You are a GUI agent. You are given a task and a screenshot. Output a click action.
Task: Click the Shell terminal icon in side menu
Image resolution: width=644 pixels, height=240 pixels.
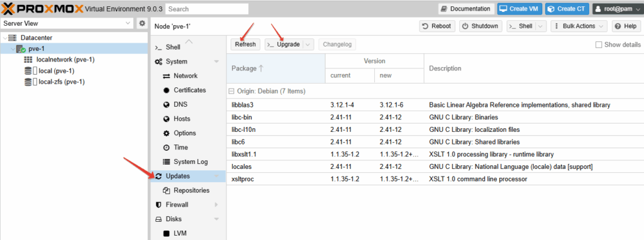[x=158, y=48]
